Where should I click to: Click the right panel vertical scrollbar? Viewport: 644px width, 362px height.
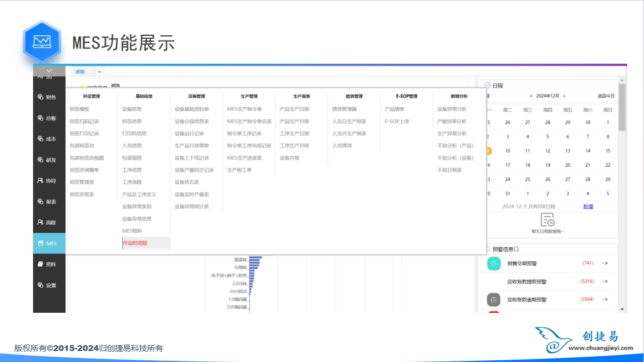tap(622, 110)
